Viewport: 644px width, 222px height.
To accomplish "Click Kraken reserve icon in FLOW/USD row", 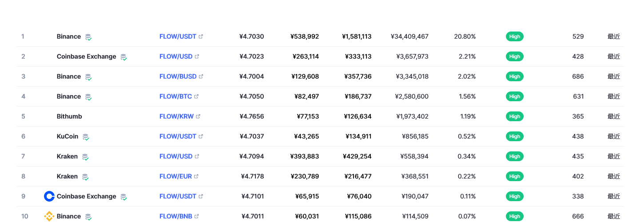I will pos(85,157).
